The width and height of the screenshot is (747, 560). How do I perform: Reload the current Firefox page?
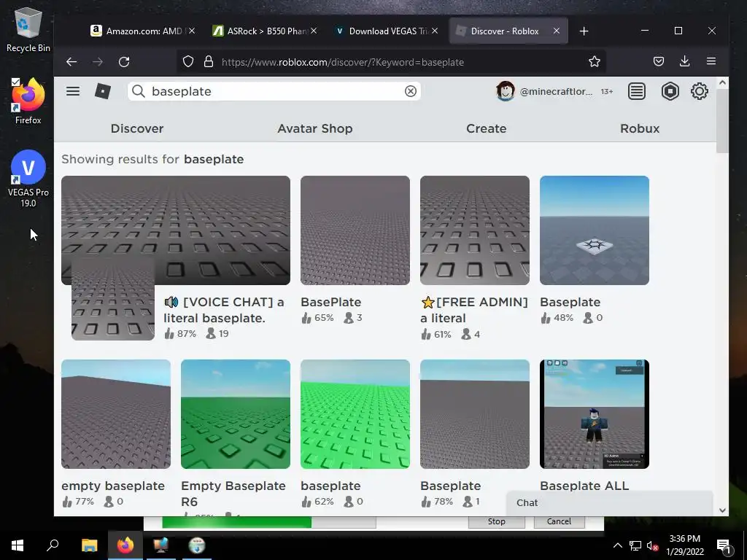124,62
